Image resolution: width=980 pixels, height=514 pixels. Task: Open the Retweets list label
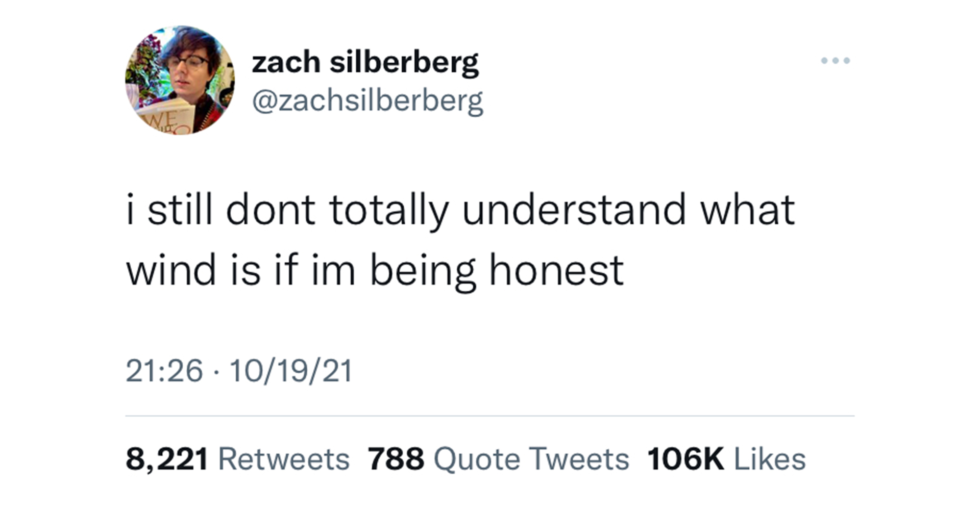(x=284, y=459)
